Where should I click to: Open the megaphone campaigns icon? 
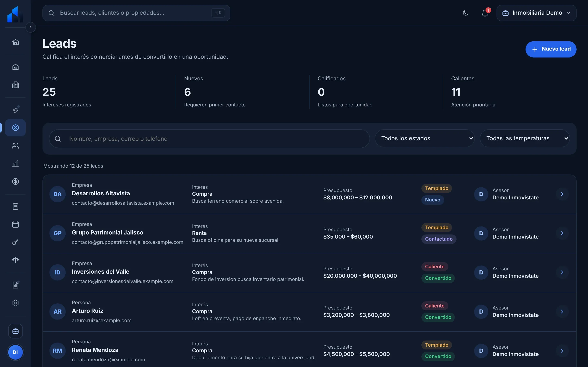point(16,110)
